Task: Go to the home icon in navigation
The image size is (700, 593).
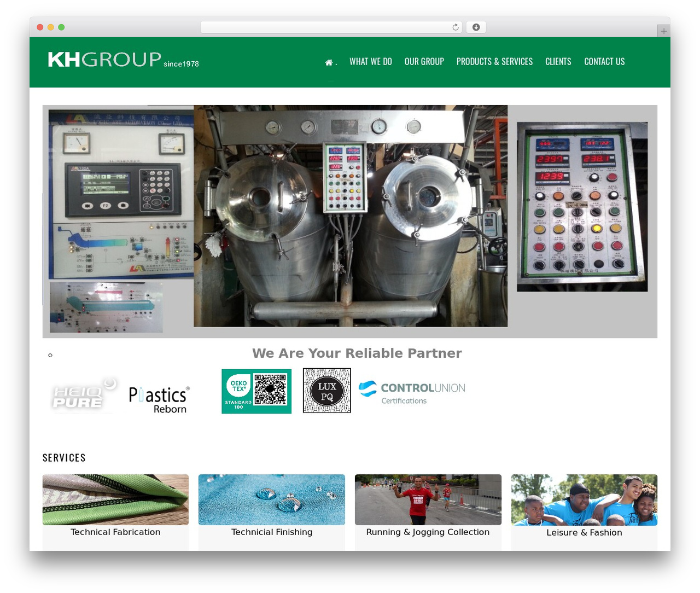Action: (x=329, y=62)
